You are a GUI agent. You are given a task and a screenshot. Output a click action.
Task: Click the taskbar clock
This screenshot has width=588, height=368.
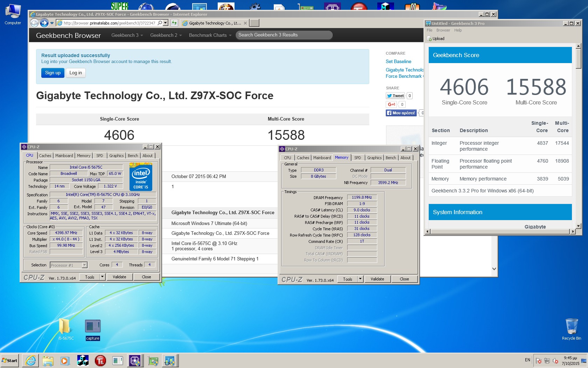(570, 361)
